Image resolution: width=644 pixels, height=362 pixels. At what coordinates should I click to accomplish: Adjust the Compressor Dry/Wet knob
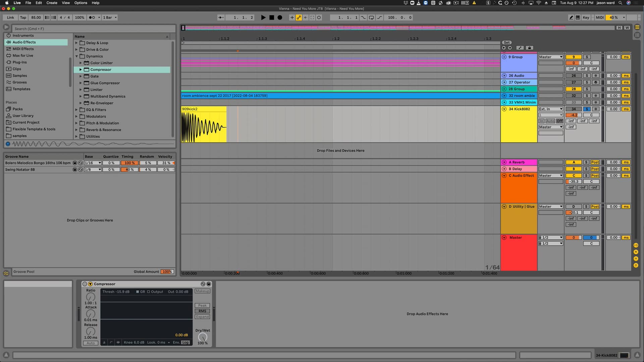(x=203, y=337)
